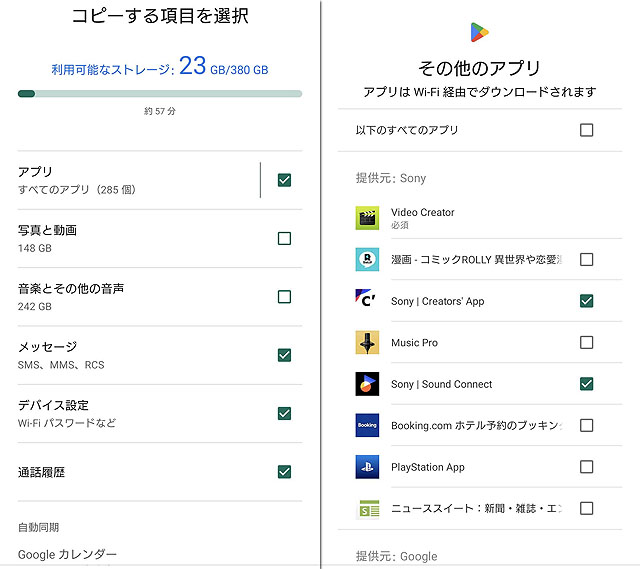Open the アプリ すべてのアプリ item details
This screenshot has width=640, height=569.
tap(138, 180)
